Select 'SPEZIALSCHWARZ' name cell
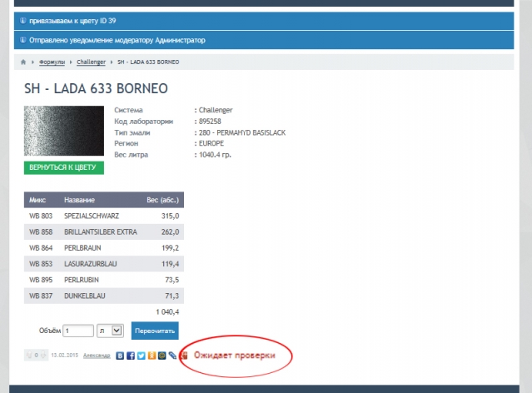The width and height of the screenshot is (532, 393). pyautogui.click(x=92, y=216)
